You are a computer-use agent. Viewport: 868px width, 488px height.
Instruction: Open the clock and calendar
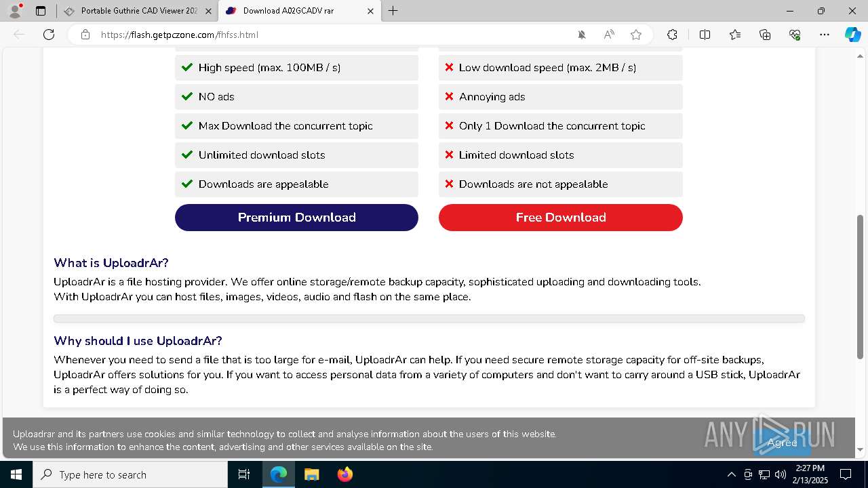click(x=810, y=474)
